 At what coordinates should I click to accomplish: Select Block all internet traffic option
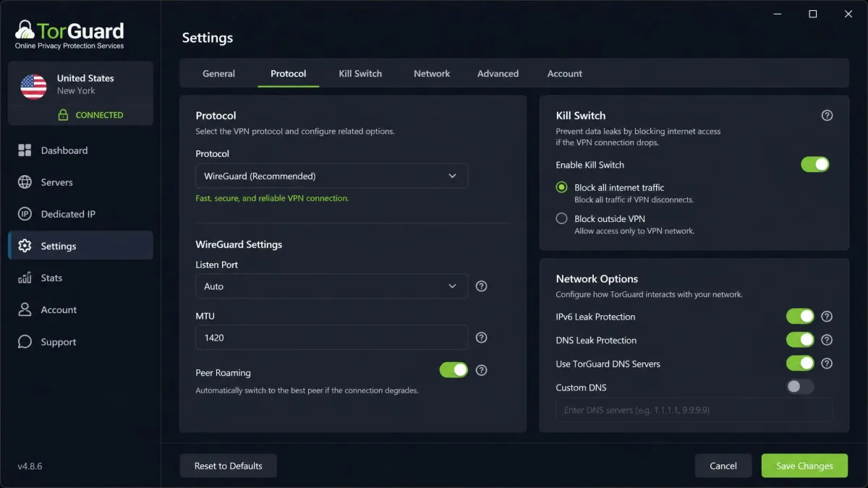[561, 187]
